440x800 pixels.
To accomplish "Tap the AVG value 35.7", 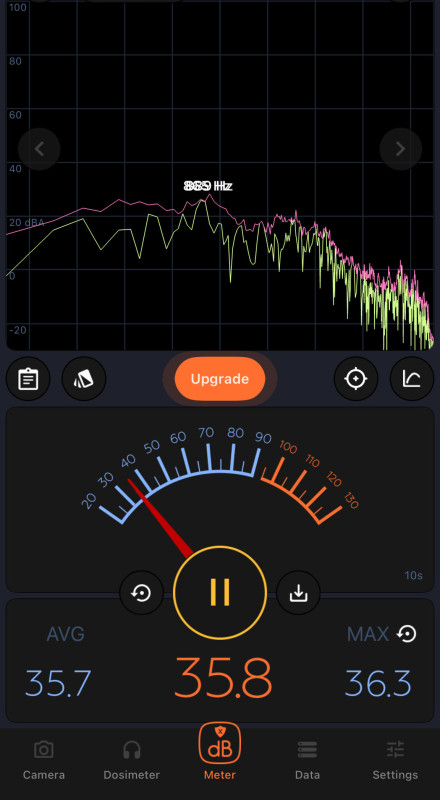I will click(x=58, y=684).
